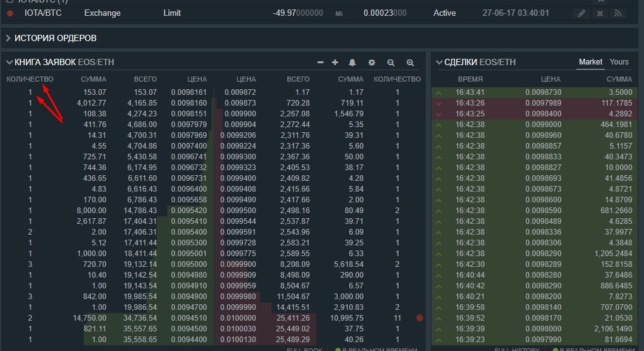The width and height of the screenshot is (644, 351).
Task: Click the down arrow of the 16:43:25 trade
Action: click(x=438, y=114)
